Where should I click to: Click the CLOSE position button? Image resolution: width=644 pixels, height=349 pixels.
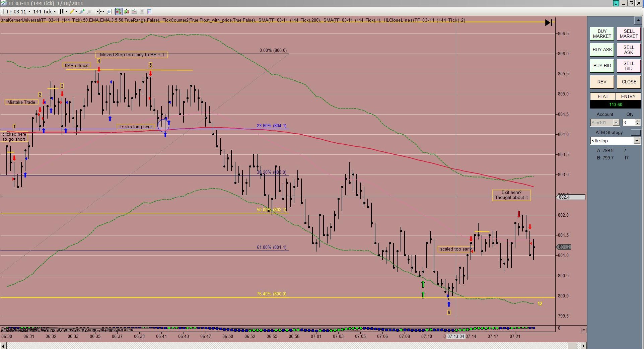(x=629, y=82)
